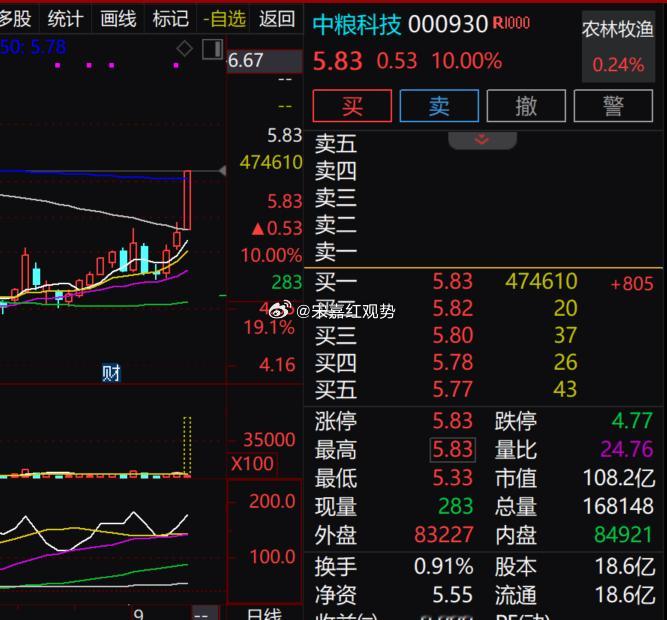667x620 pixels.
Task: Click the latest limit-up candlestick
Action: (x=187, y=200)
